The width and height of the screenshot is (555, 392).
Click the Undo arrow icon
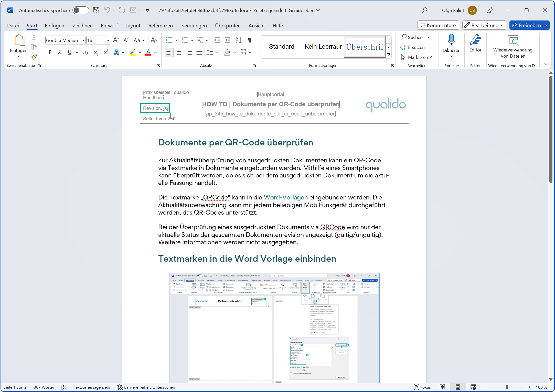click(107, 10)
